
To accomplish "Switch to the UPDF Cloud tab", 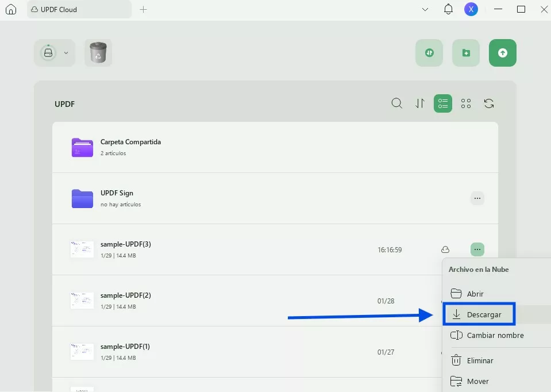I will [79, 10].
